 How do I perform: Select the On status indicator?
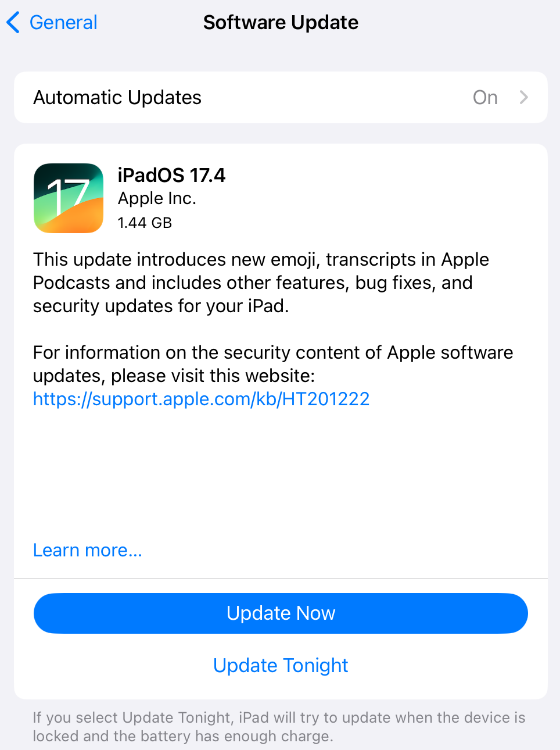(485, 97)
